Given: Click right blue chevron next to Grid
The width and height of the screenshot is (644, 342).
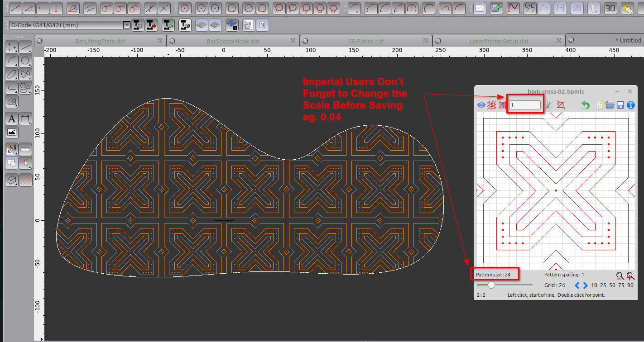Looking at the screenshot, I should tap(585, 285).
